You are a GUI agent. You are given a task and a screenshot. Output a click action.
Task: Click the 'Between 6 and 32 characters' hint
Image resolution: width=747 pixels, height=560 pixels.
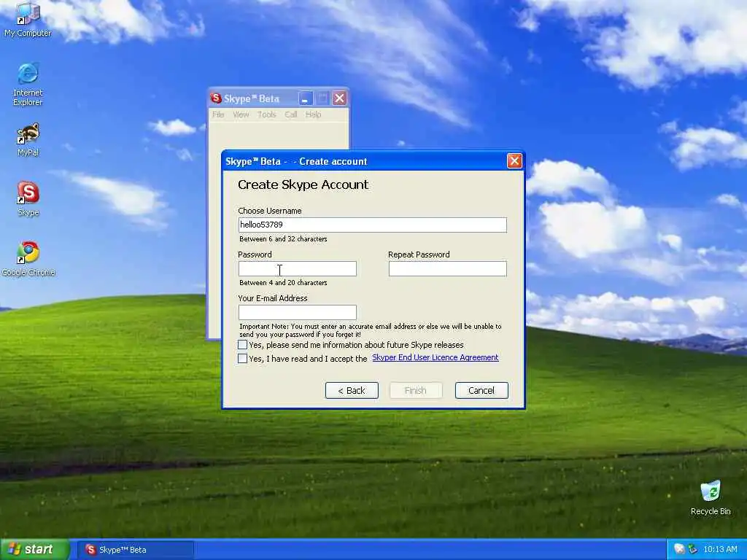(283, 239)
